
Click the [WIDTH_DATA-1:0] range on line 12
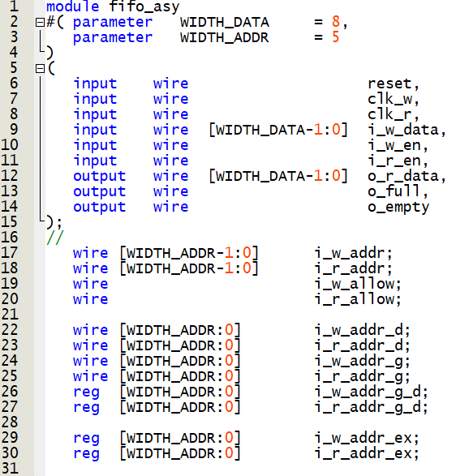pos(278,177)
